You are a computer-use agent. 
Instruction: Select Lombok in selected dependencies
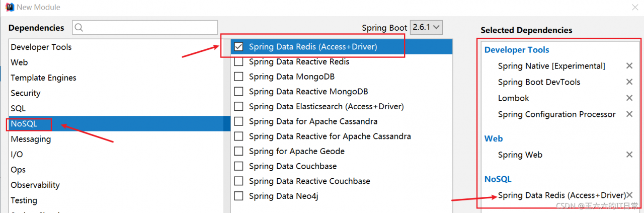coord(514,98)
